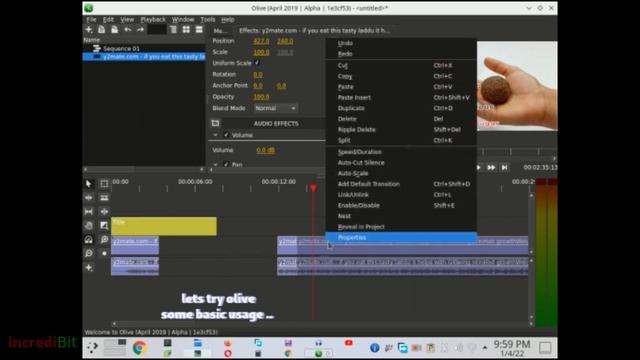Choose Ripple Delete from the context menu
640x360 pixels.
tap(401, 130)
